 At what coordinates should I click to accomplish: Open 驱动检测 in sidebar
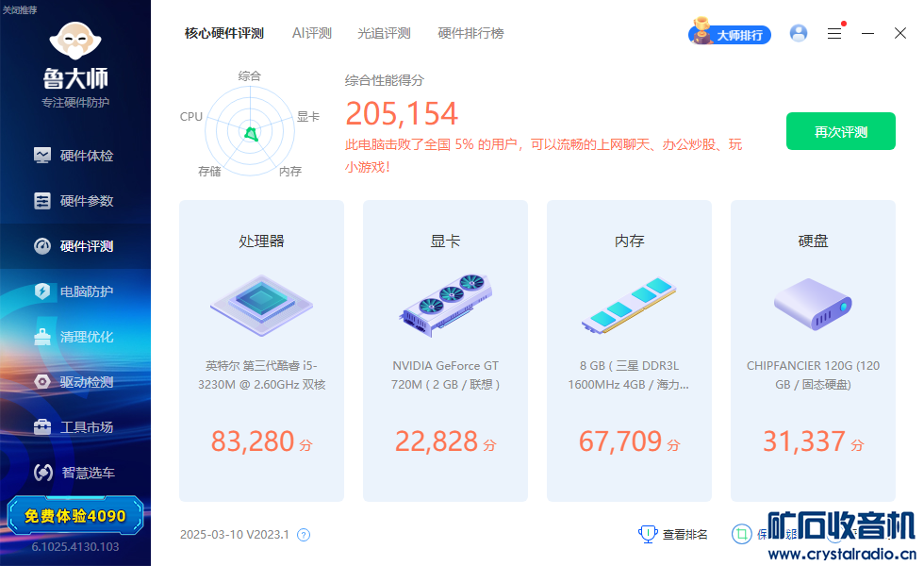click(x=75, y=382)
